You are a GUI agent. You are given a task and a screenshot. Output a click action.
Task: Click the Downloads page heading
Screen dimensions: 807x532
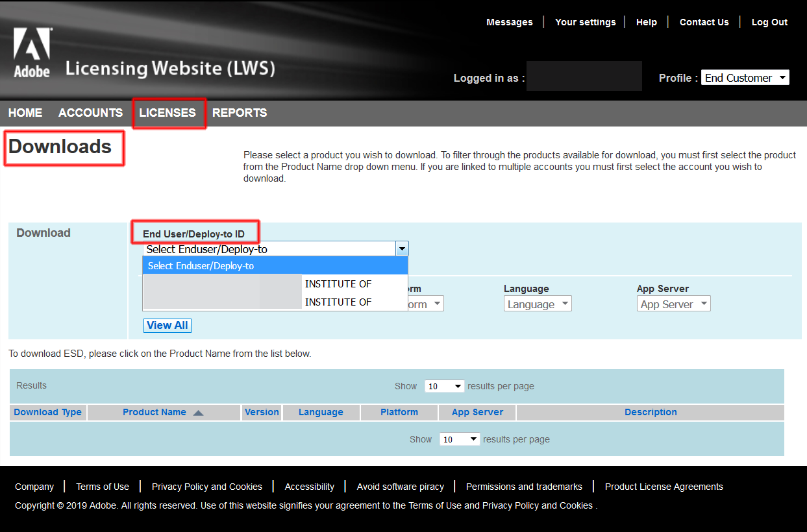[60, 147]
